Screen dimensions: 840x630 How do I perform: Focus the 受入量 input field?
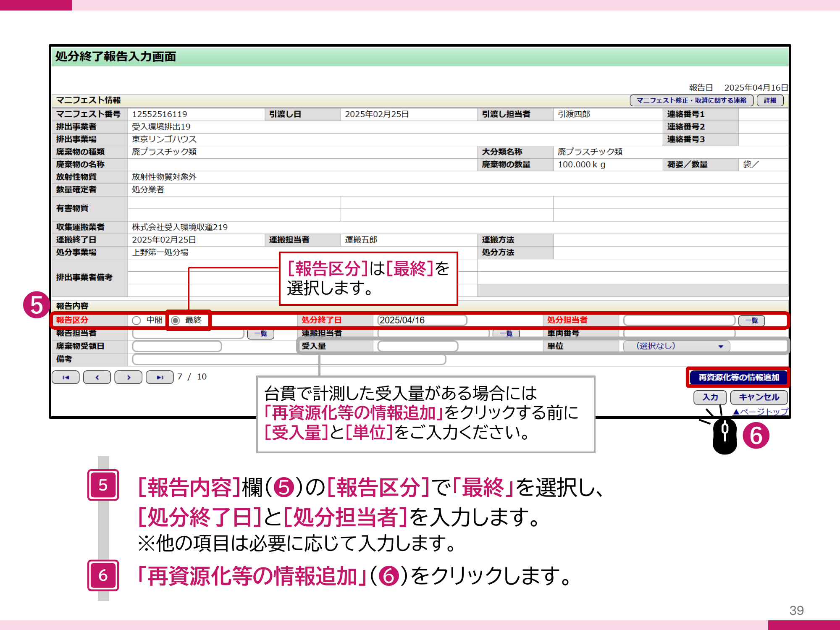[417, 346]
